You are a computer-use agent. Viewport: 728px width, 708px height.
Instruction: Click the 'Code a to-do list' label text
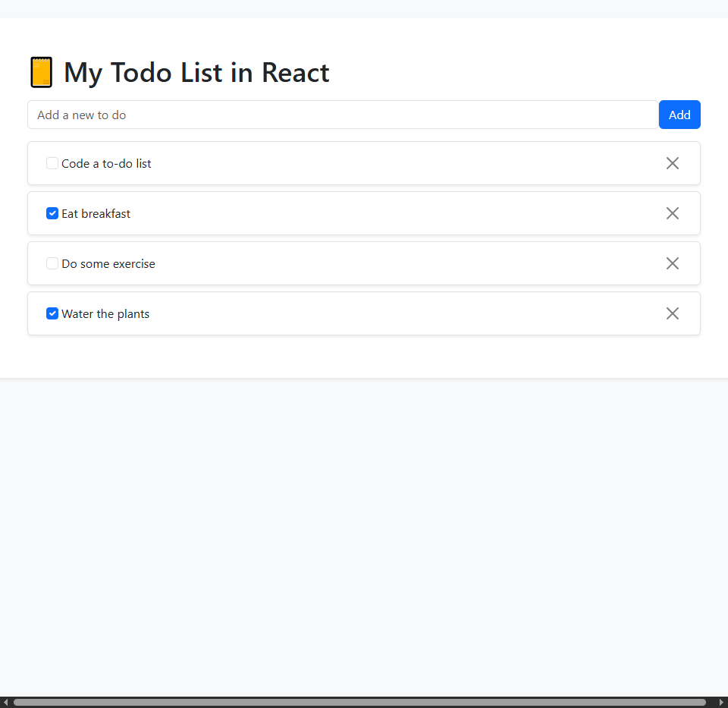(106, 163)
